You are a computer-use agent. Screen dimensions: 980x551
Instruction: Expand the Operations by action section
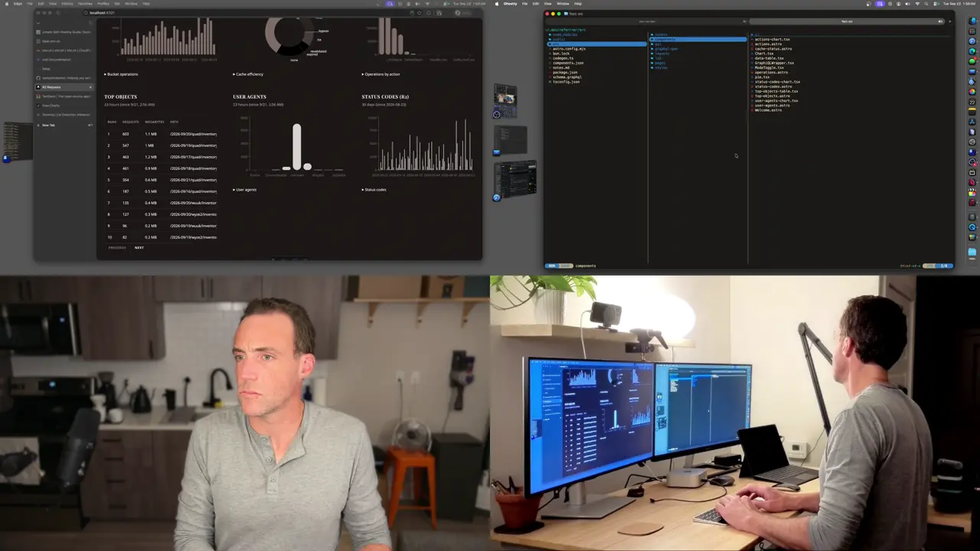coord(381,74)
